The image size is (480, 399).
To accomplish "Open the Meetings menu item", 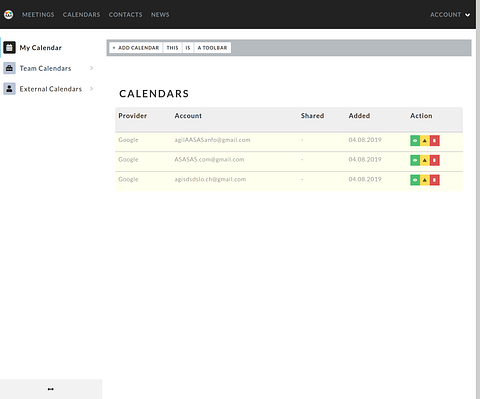I will 38,15.
